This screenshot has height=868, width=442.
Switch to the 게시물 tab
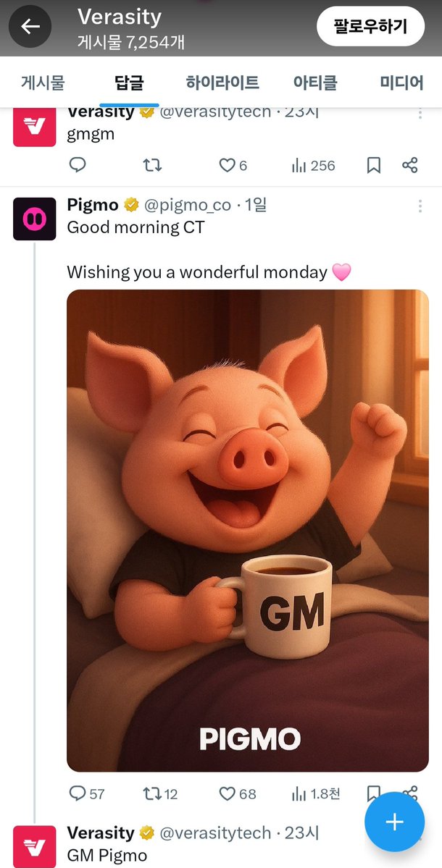pos(43,83)
